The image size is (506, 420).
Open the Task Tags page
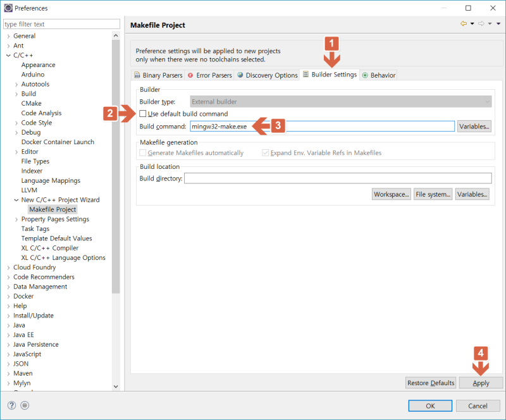point(35,228)
